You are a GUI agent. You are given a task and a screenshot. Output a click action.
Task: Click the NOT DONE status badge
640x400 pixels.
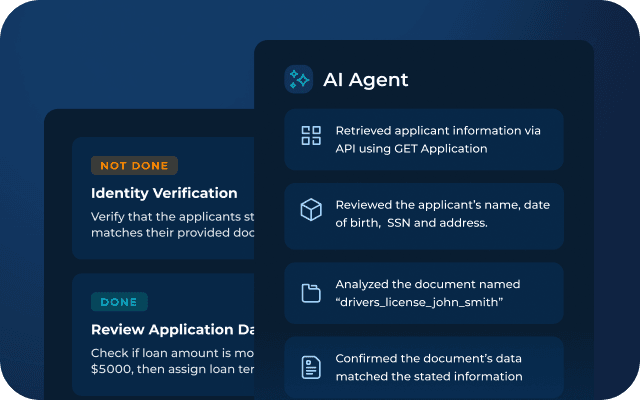click(134, 165)
